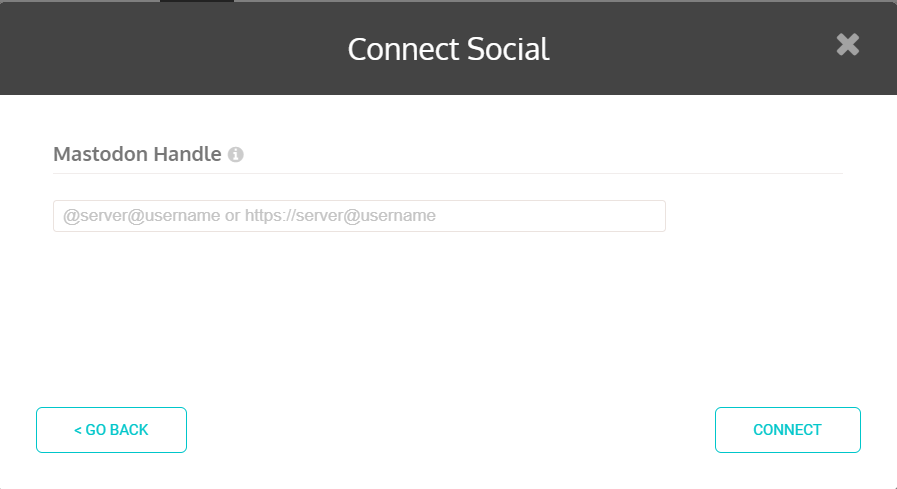The width and height of the screenshot is (897, 489).
Task: Click the dark tab at the top edge
Action: pyautogui.click(x=197, y=1)
